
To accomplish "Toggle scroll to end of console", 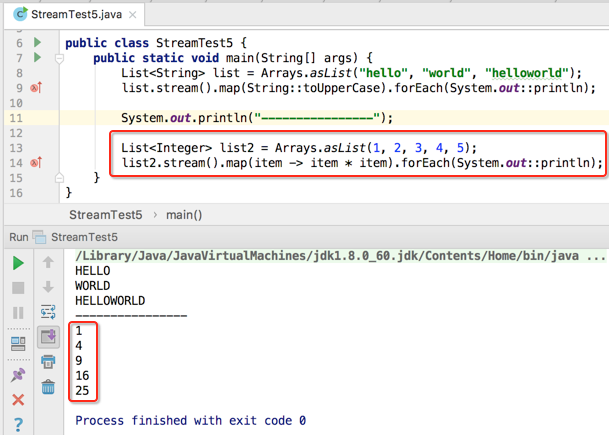I will coord(48,336).
